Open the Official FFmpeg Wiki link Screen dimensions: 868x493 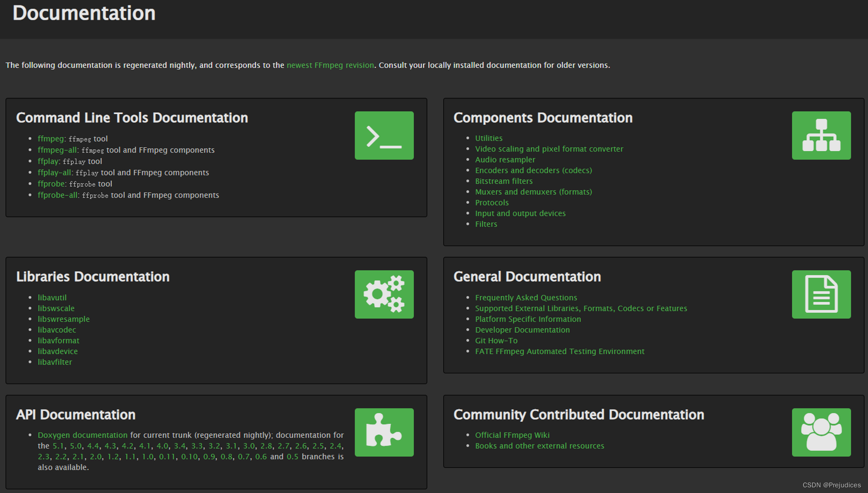click(x=512, y=435)
